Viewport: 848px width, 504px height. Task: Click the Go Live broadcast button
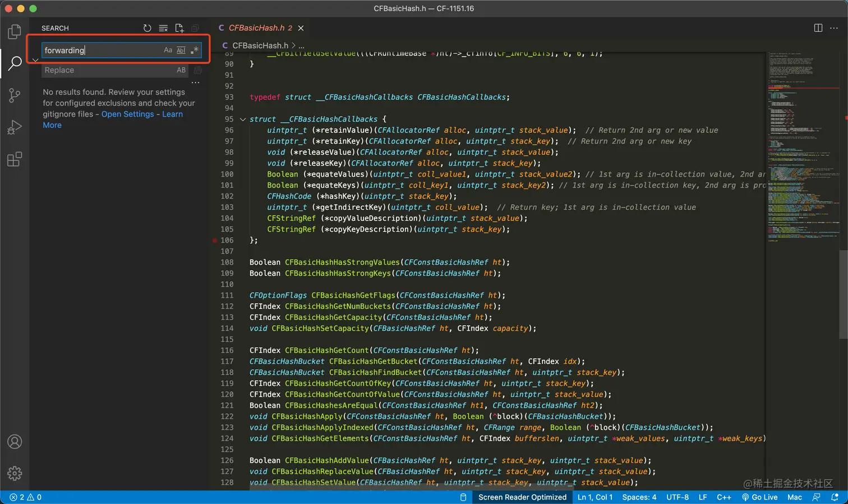coord(760,497)
